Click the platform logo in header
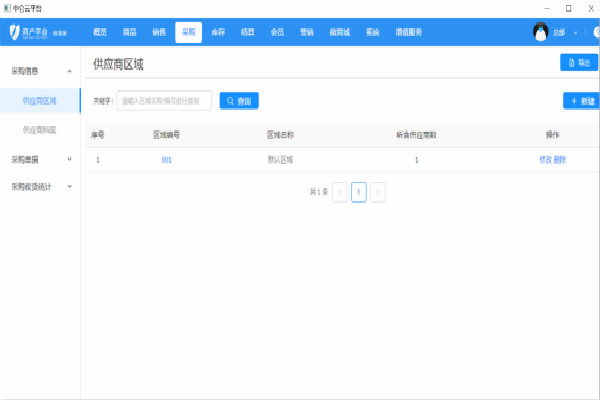Screen dimensions: 600x400 [x=26, y=32]
